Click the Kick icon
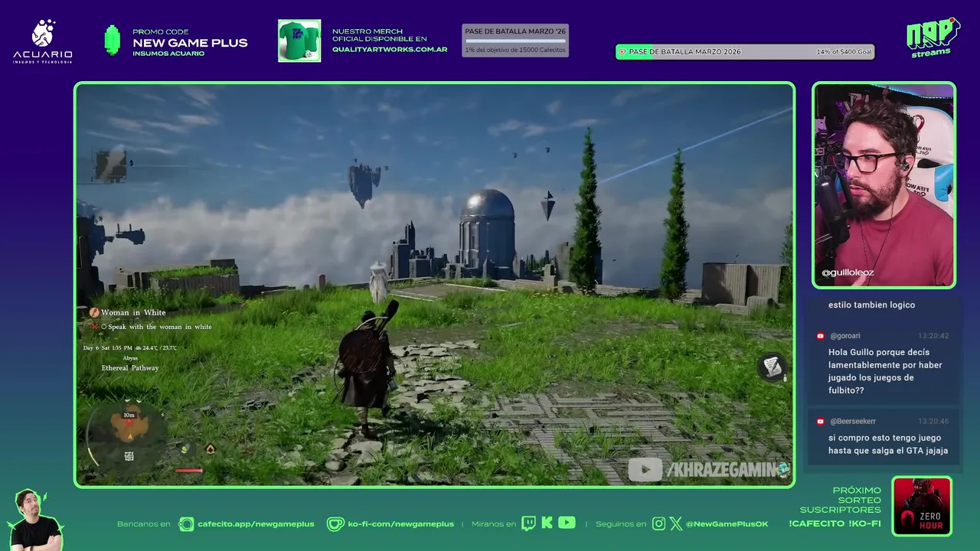 tap(547, 523)
